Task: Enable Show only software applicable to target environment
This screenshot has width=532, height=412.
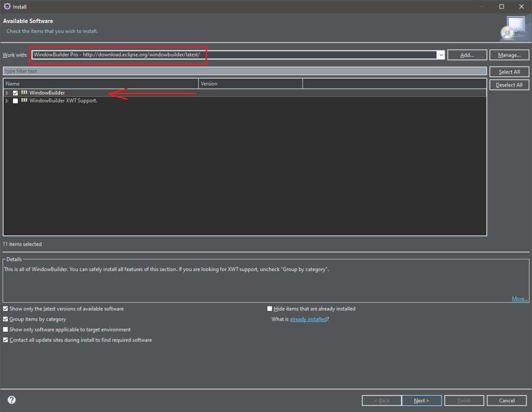Action: pos(5,330)
